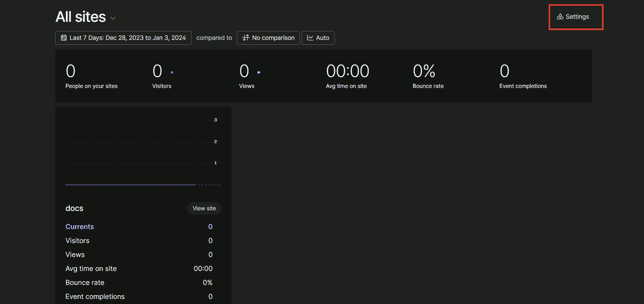Select the Currents metric for docs

pyautogui.click(x=79, y=227)
